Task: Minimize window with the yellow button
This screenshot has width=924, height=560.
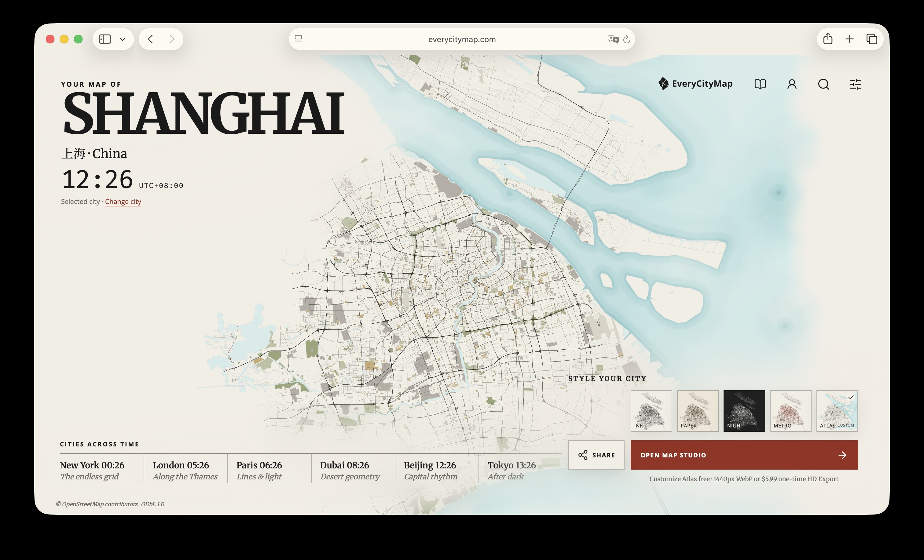Action: coord(64,39)
